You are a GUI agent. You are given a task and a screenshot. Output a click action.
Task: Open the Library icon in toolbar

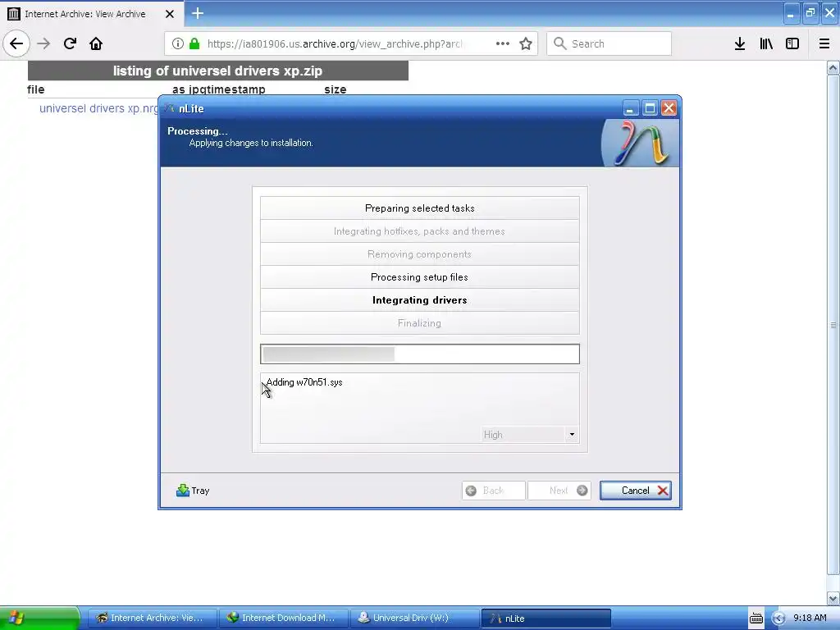point(766,43)
